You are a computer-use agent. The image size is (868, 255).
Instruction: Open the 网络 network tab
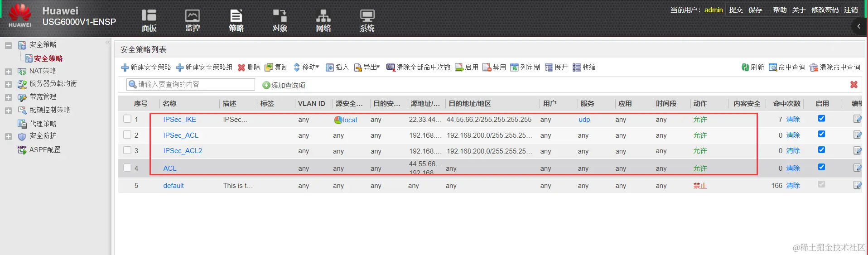click(x=323, y=20)
